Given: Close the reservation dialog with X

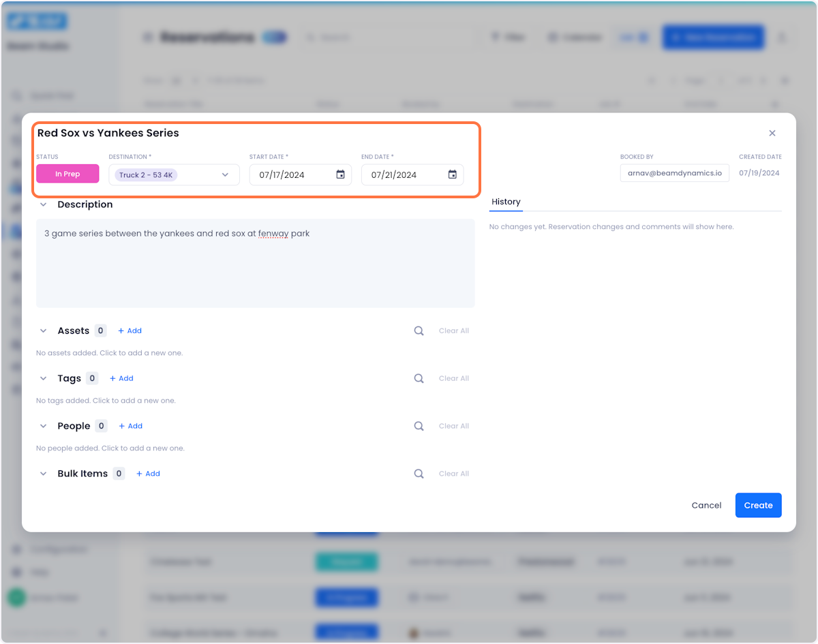Looking at the screenshot, I should point(772,133).
